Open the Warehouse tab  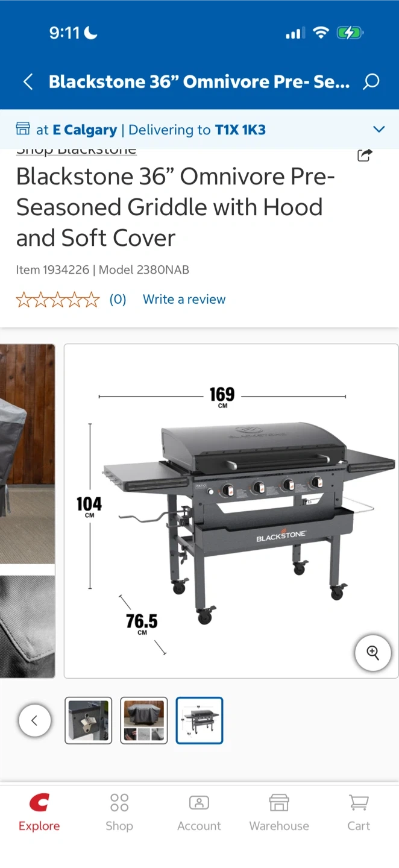click(x=279, y=813)
